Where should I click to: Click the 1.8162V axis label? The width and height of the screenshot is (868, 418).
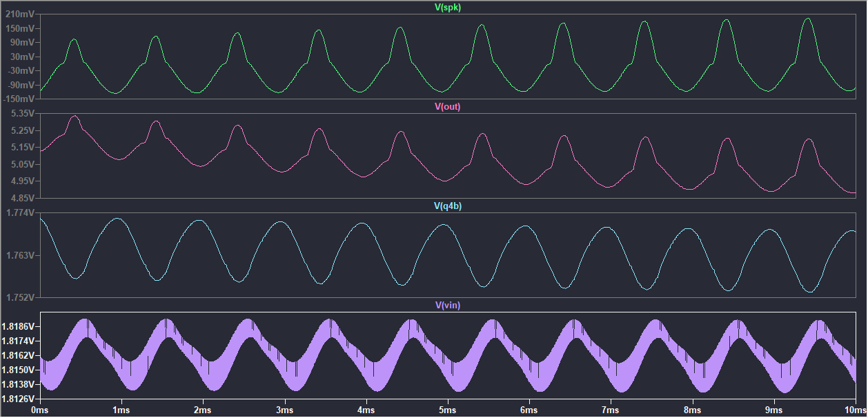click(19, 355)
